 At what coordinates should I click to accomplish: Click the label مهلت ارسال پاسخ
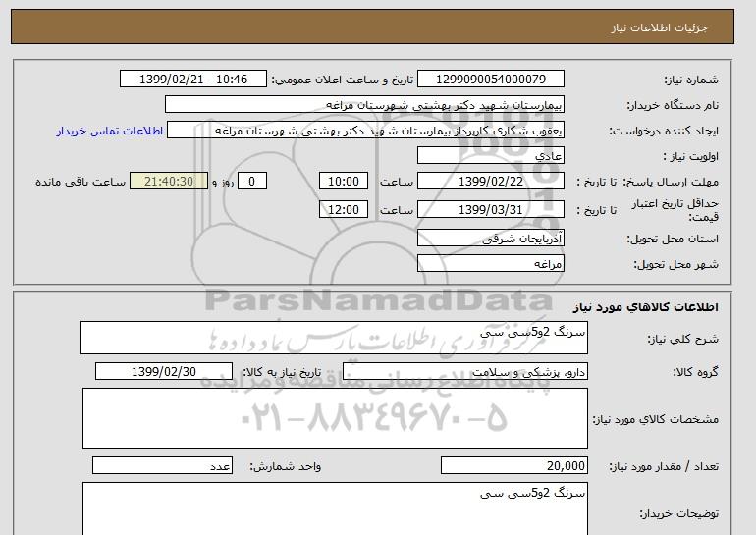672,182
